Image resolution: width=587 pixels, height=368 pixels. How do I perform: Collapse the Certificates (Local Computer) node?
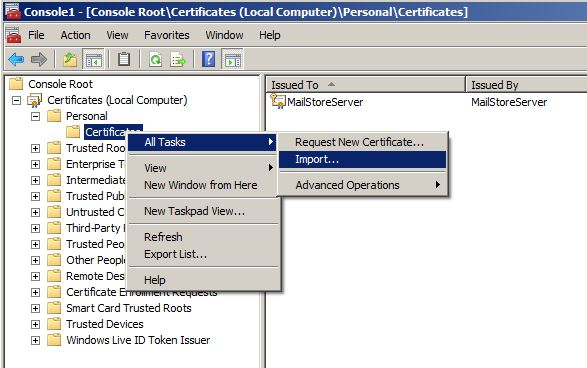pyautogui.click(x=16, y=100)
